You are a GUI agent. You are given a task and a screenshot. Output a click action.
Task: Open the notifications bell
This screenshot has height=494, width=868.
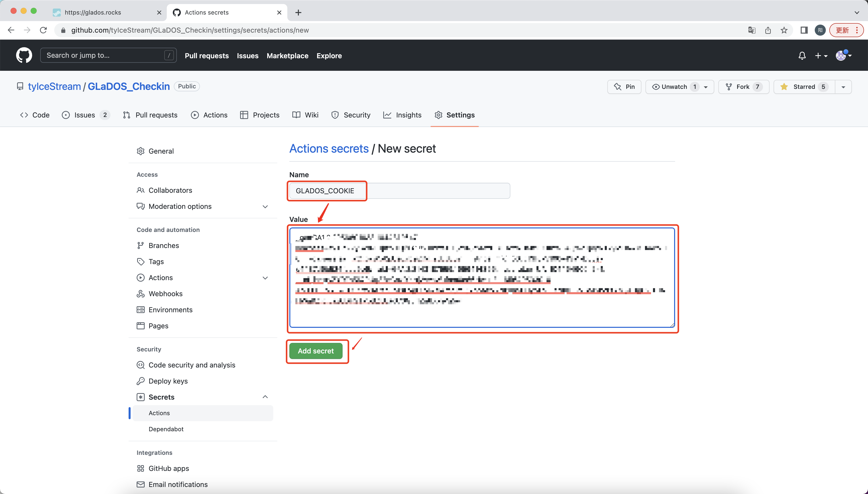click(802, 56)
